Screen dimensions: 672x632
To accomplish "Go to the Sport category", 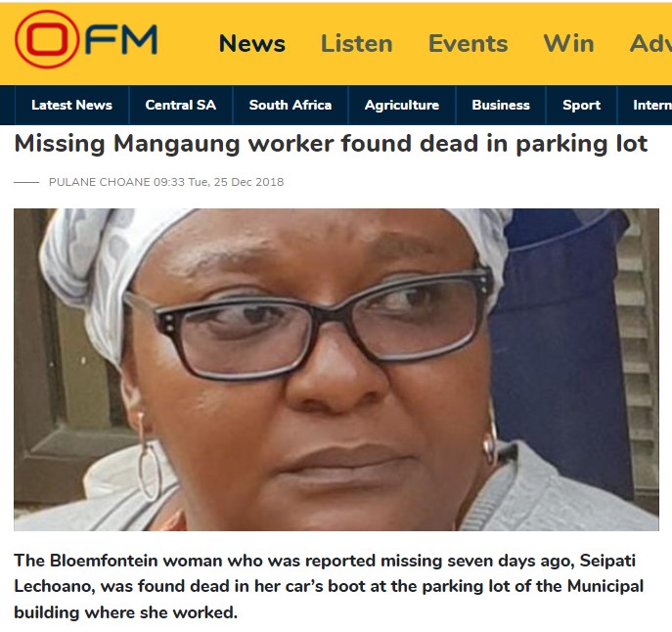I will click(x=581, y=105).
